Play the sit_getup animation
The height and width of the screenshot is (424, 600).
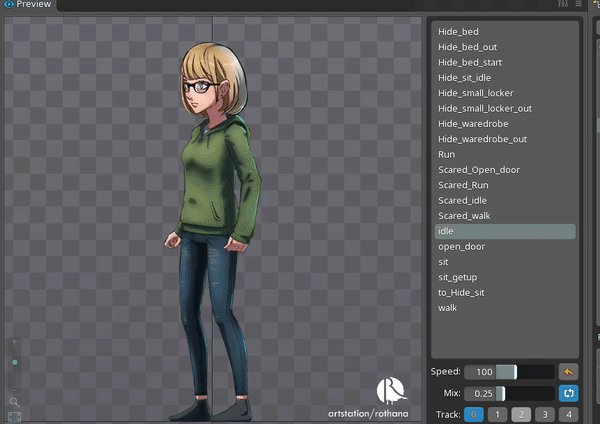point(505,277)
